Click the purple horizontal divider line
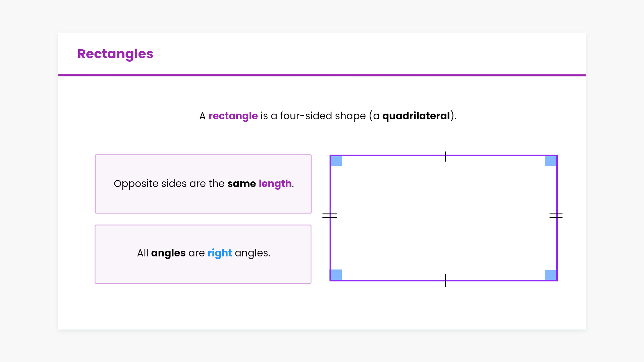644x362 pixels. point(322,75)
